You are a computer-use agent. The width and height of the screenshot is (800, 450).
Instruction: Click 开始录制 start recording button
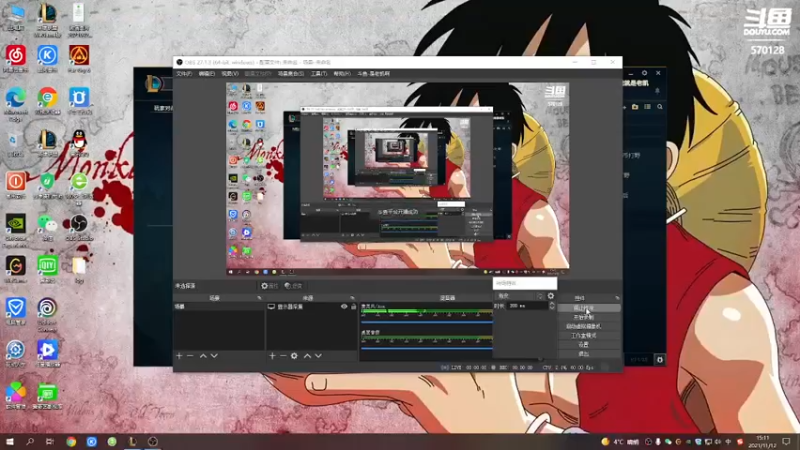click(589, 317)
